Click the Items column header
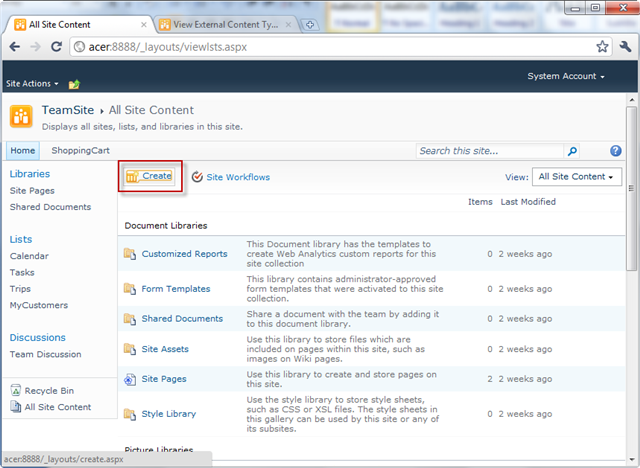640x468 pixels. (x=480, y=202)
